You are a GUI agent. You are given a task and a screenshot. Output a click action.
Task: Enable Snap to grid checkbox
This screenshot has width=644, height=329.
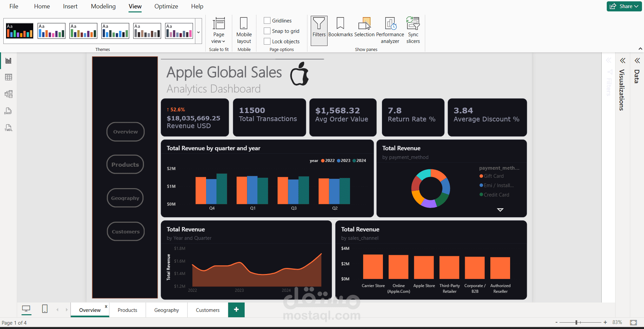pyautogui.click(x=267, y=31)
